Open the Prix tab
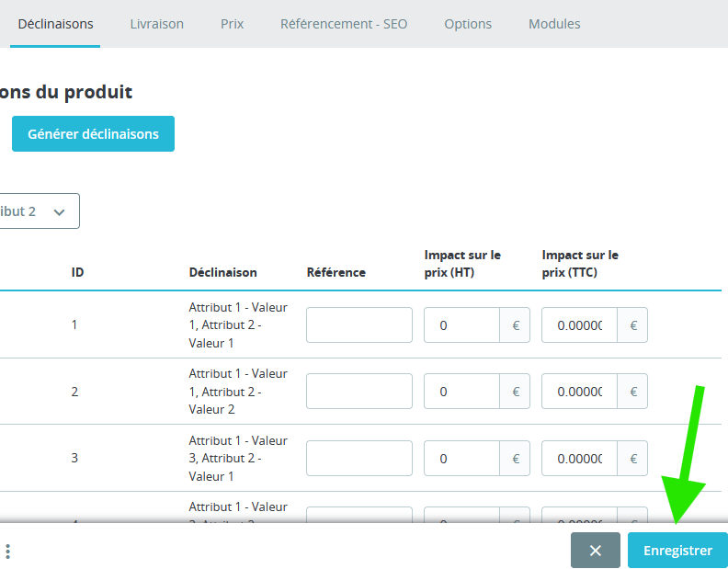Viewport: 728px width, 569px height. pos(232,24)
